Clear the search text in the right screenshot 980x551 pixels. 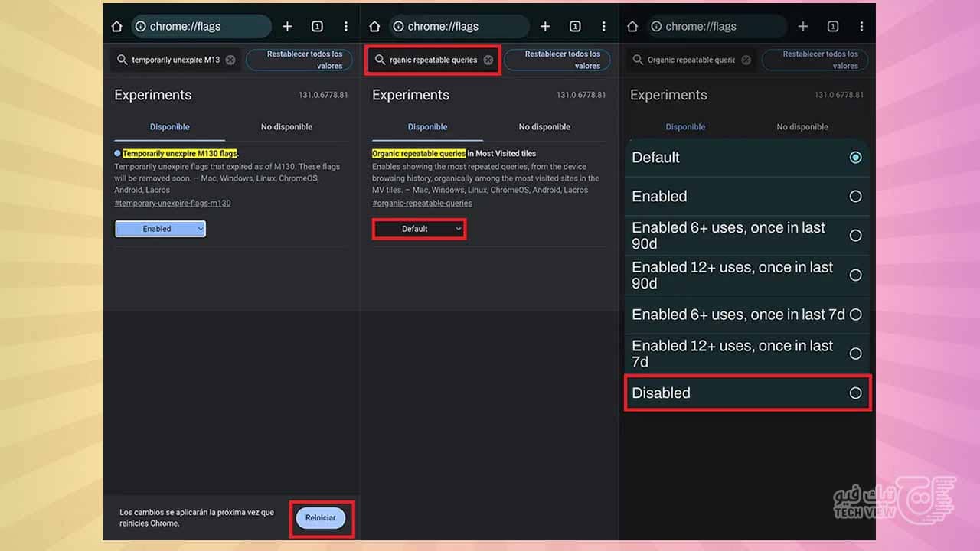tap(746, 60)
